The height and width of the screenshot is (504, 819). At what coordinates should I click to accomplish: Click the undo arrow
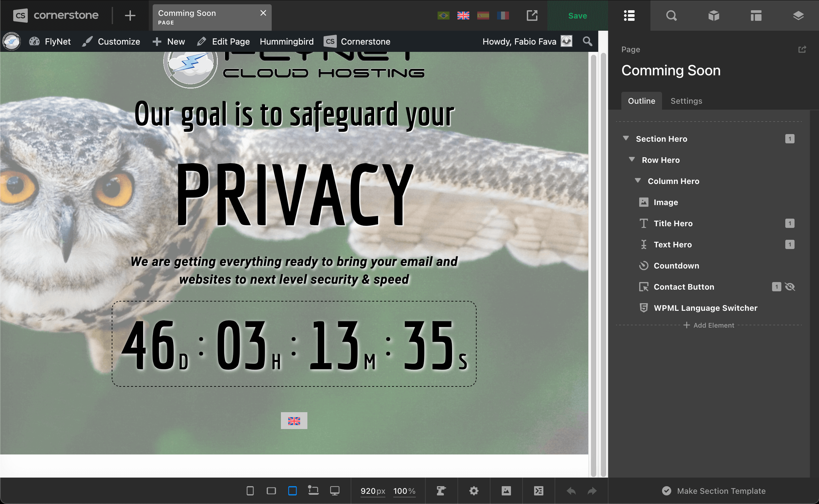pos(570,491)
